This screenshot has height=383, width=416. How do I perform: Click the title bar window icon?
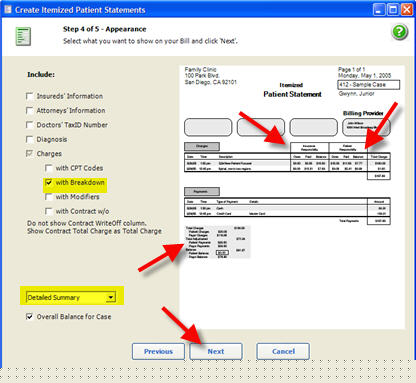pos(8,9)
